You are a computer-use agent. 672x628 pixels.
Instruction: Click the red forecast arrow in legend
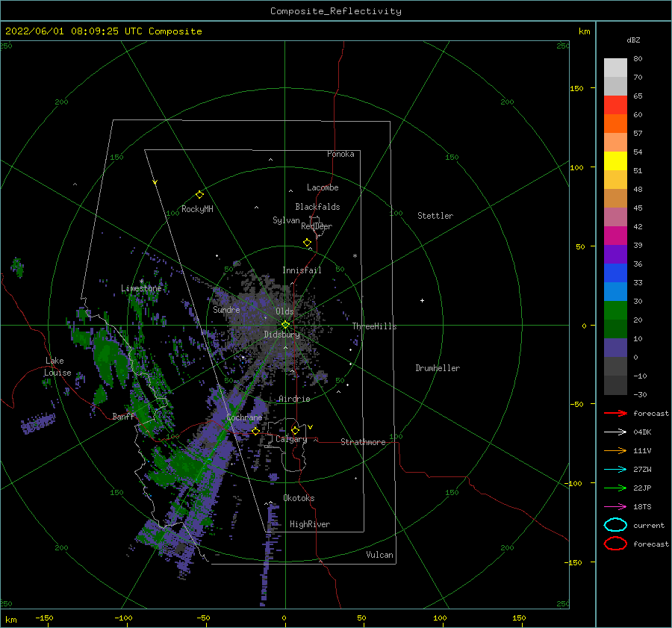pos(615,413)
